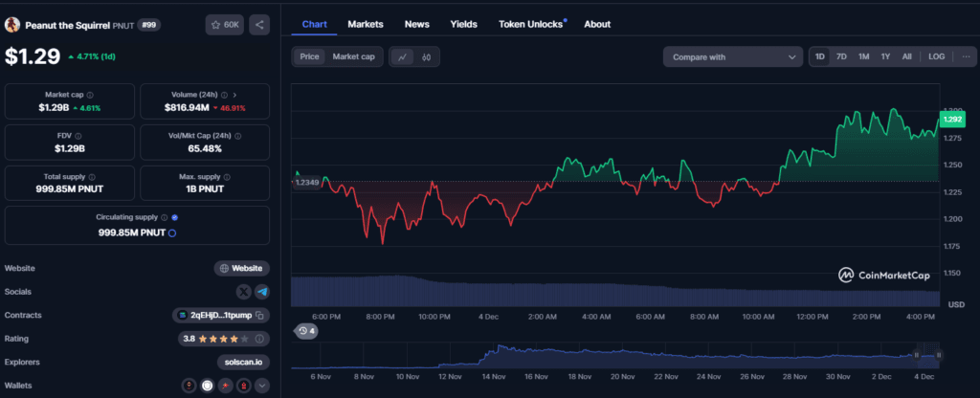Add Peanut the Squirrel to watchlist star
Screen dimensions: 980x398
point(215,25)
